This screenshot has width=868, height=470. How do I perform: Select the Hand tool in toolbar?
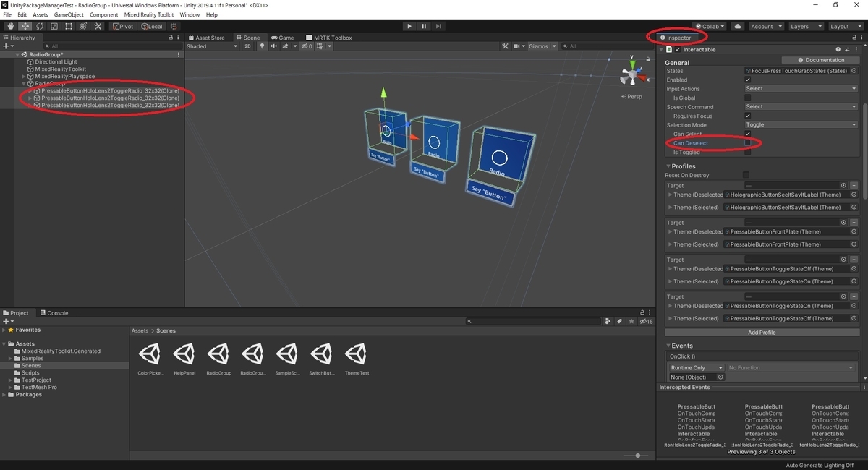[12, 27]
